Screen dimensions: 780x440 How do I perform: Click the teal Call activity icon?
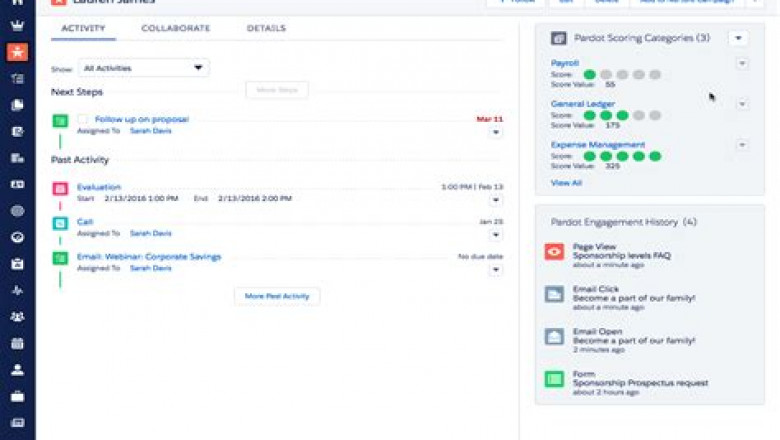[60, 223]
